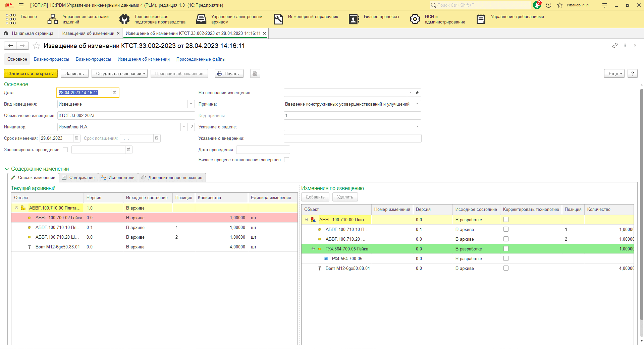Open help with question mark button
Screen dimensions: 644x349
tap(633, 74)
